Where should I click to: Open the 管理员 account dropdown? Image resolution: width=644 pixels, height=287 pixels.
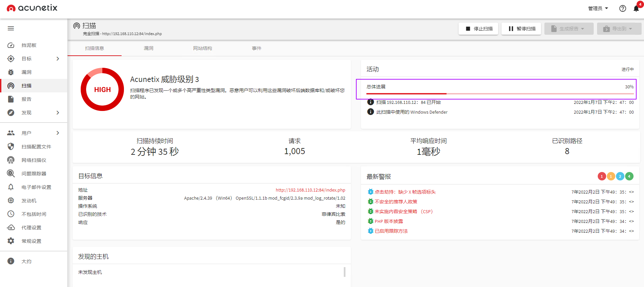pyautogui.click(x=598, y=8)
